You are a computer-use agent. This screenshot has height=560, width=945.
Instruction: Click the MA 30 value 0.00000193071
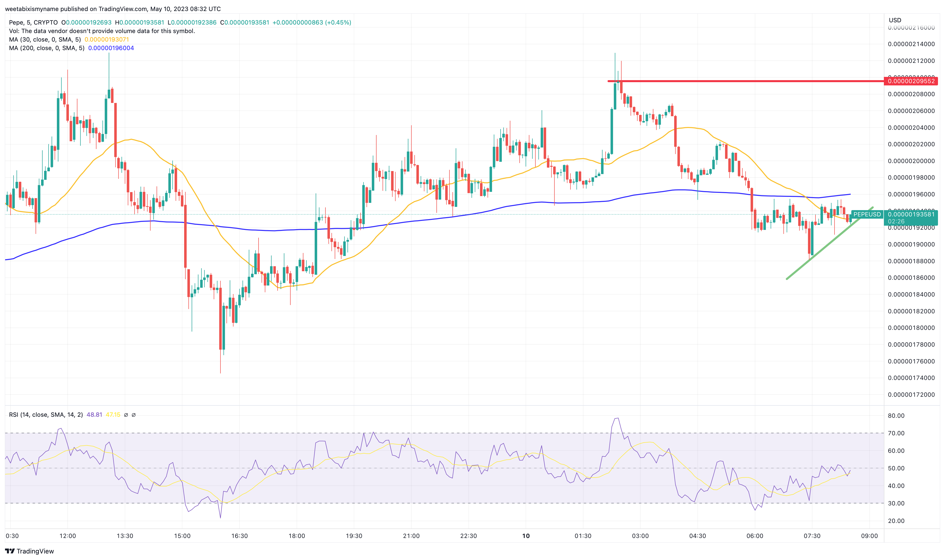tap(107, 39)
